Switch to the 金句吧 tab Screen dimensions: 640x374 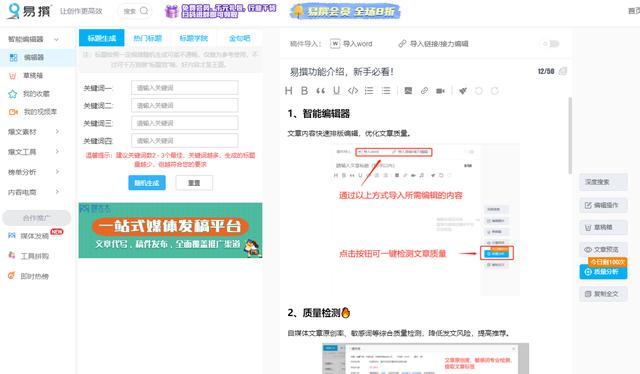[240, 38]
